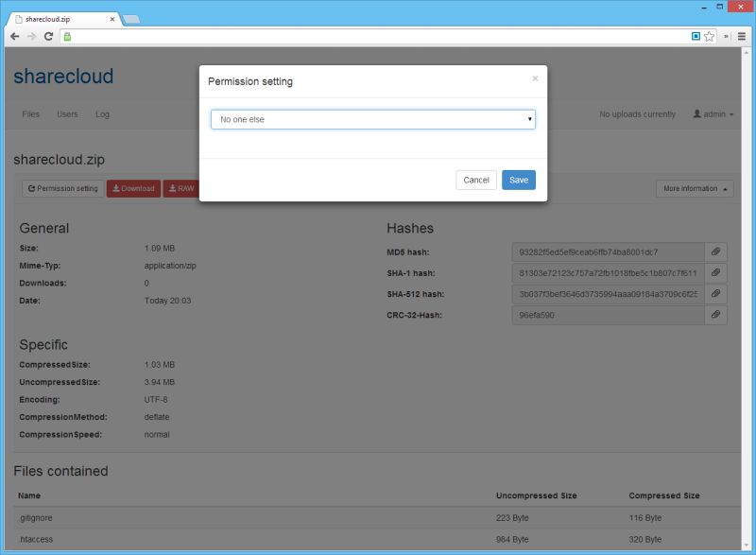Open the browser menu hamburger icon
Viewport: 756px width, 555px height.
click(742, 37)
